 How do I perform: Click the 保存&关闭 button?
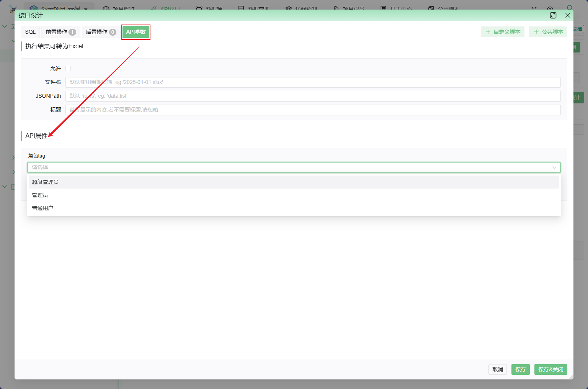point(550,369)
